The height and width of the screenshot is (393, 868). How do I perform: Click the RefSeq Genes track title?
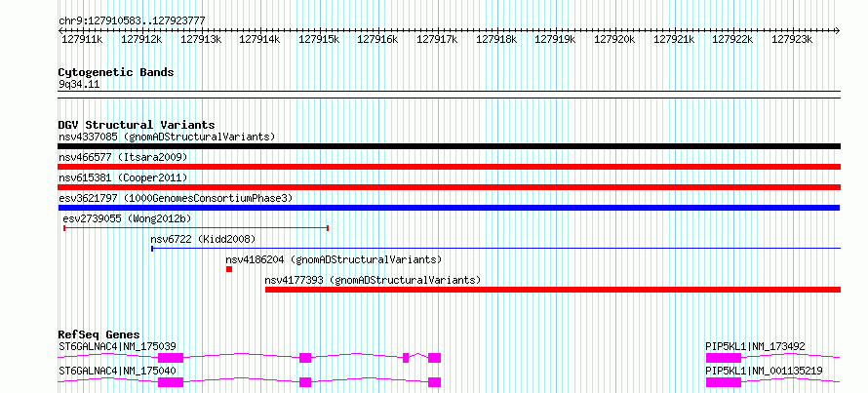(x=99, y=334)
